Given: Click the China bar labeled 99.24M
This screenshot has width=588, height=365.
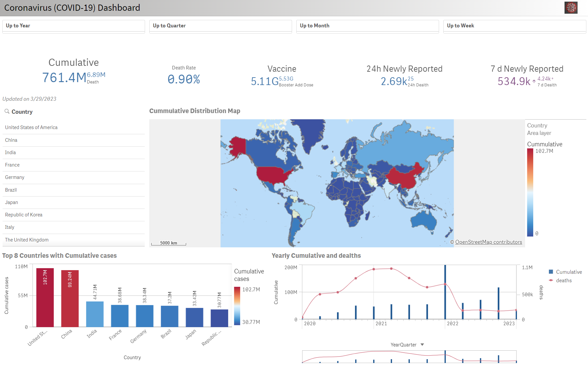Looking at the screenshot, I should [70, 299].
